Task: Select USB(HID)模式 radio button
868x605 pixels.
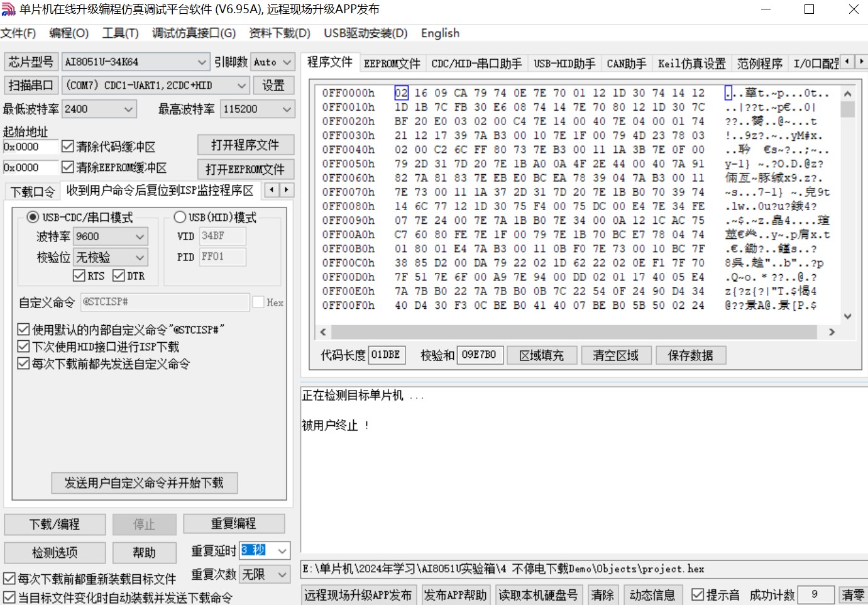Action: (x=180, y=217)
